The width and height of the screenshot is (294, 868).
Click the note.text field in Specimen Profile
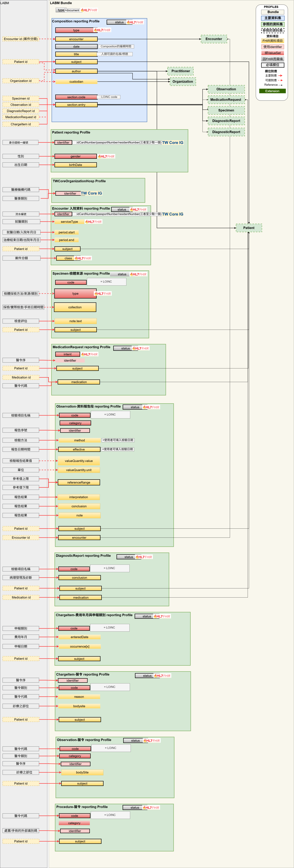pos(76,321)
